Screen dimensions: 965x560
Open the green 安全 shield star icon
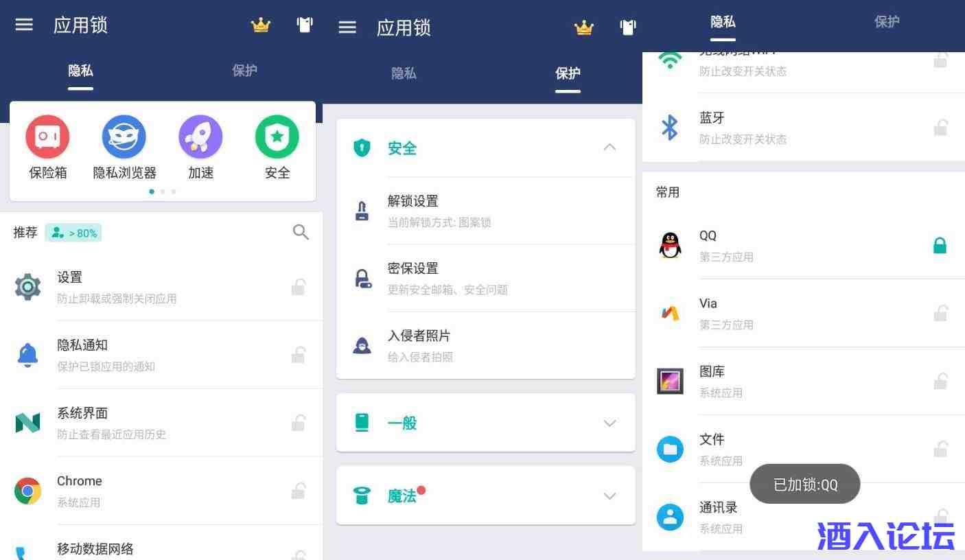(277, 137)
